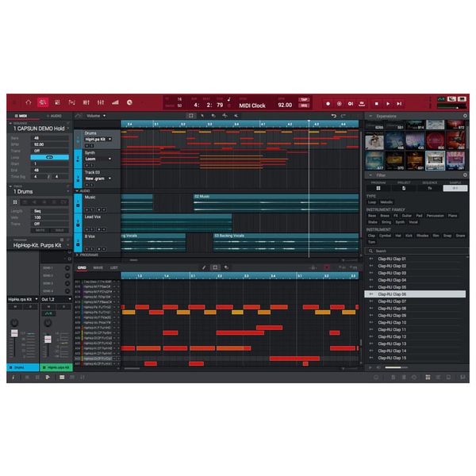
Task: Toggle the Loop type filter tag
Action: (372, 202)
